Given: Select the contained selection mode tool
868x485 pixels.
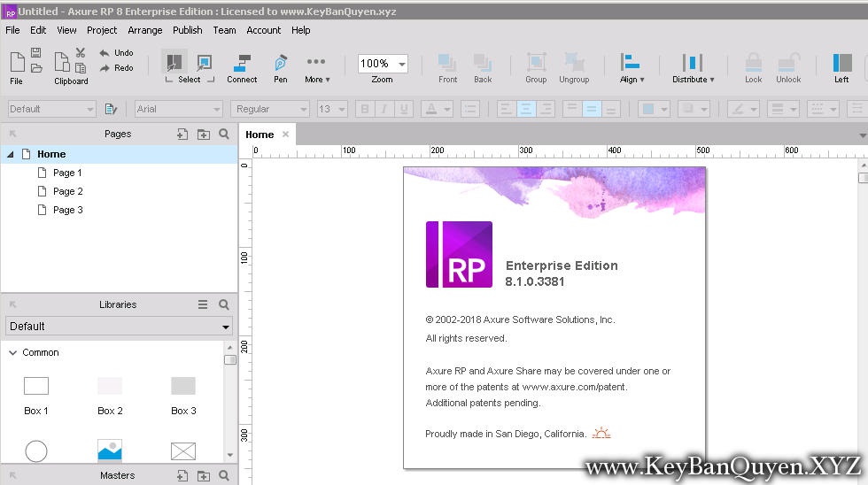Looking at the screenshot, I should (205, 62).
